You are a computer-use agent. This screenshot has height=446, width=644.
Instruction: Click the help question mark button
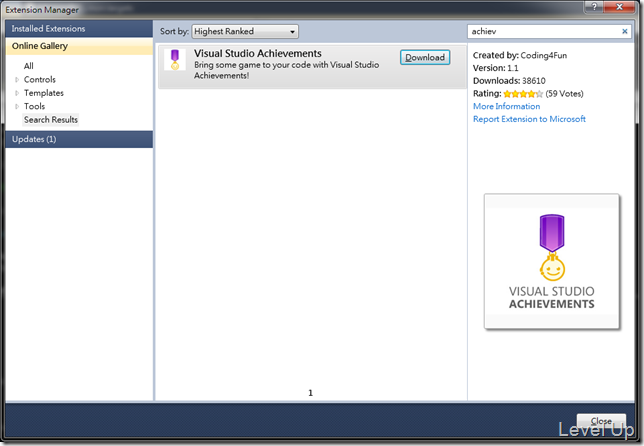(594, 7)
